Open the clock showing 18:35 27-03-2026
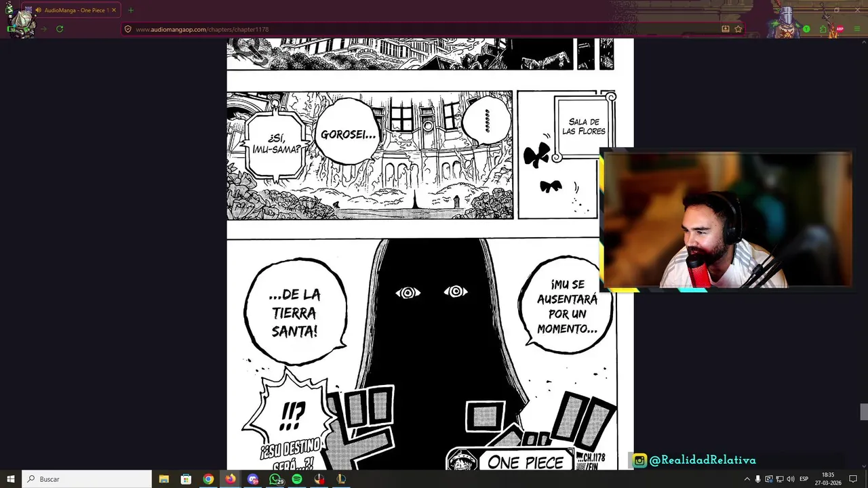This screenshot has height=488, width=868. click(828, 479)
